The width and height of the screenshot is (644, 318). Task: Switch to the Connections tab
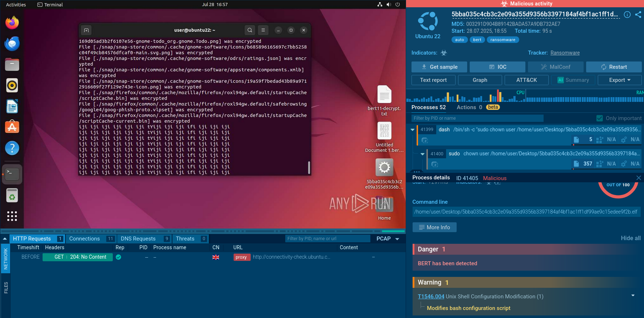pyautogui.click(x=92, y=239)
